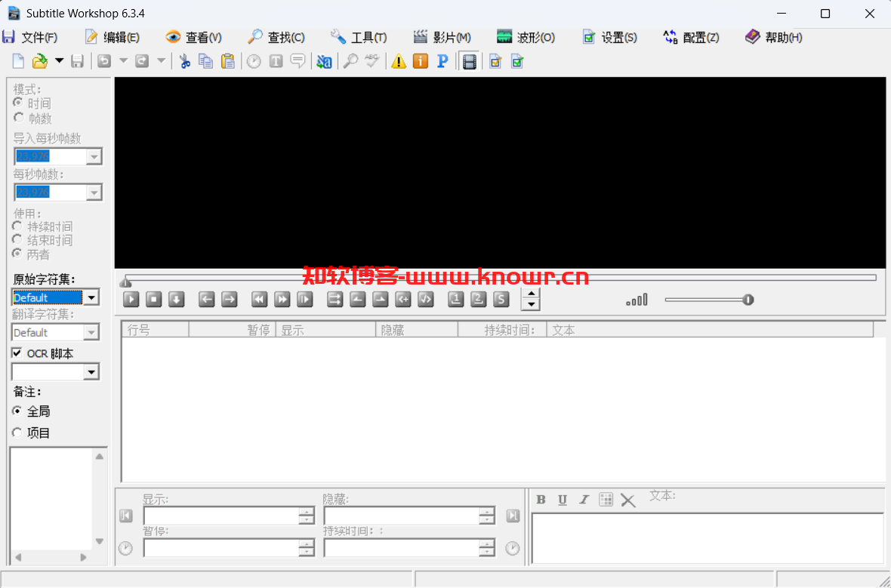Click the right arrow button under video

[x=229, y=299]
